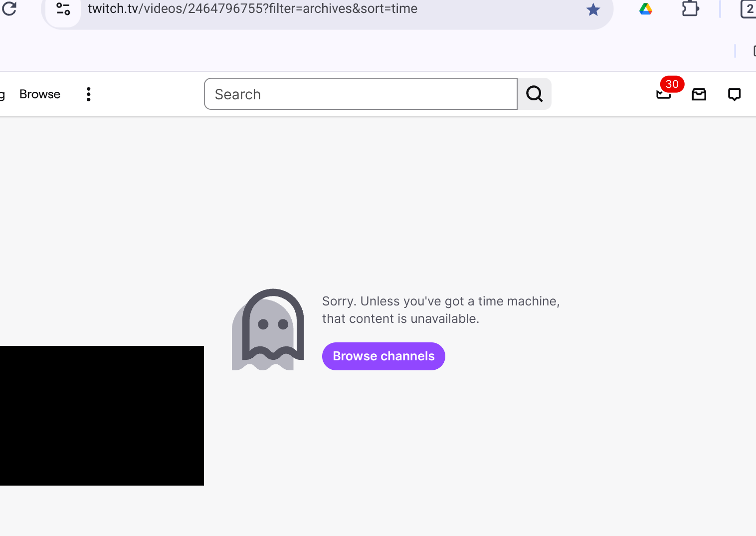756x536 pixels.
Task: Open the Twitch inbox icon
Action: point(699,94)
